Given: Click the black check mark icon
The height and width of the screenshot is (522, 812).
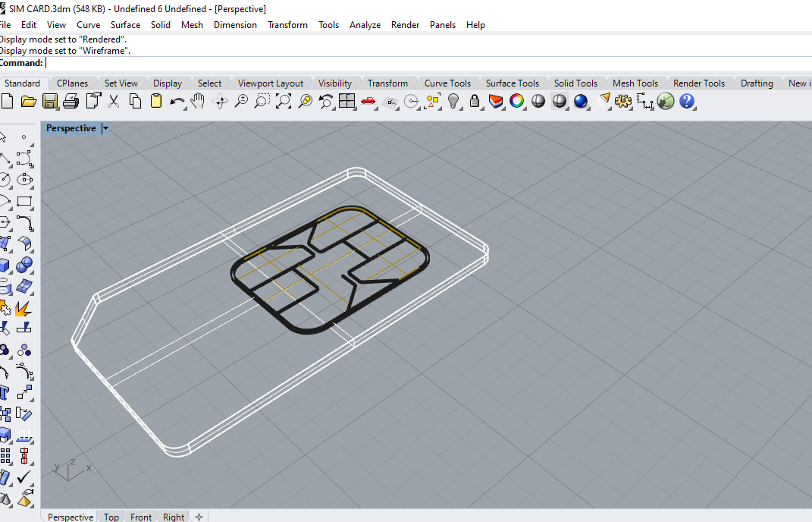Looking at the screenshot, I should (x=24, y=477).
